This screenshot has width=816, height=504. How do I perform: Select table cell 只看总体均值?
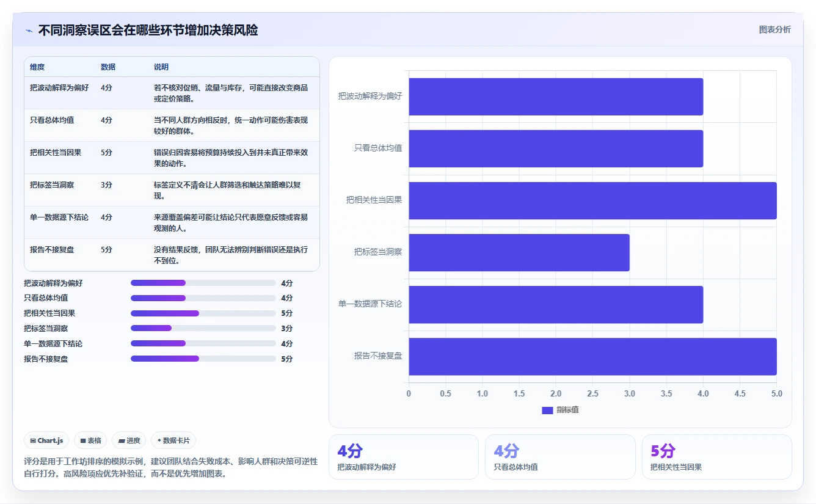click(x=52, y=120)
